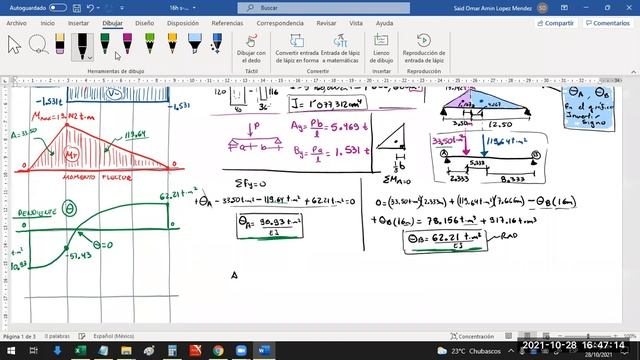The width and height of the screenshot is (640, 360).
Task: Open the Ayuda tab
Action: pos(384,23)
